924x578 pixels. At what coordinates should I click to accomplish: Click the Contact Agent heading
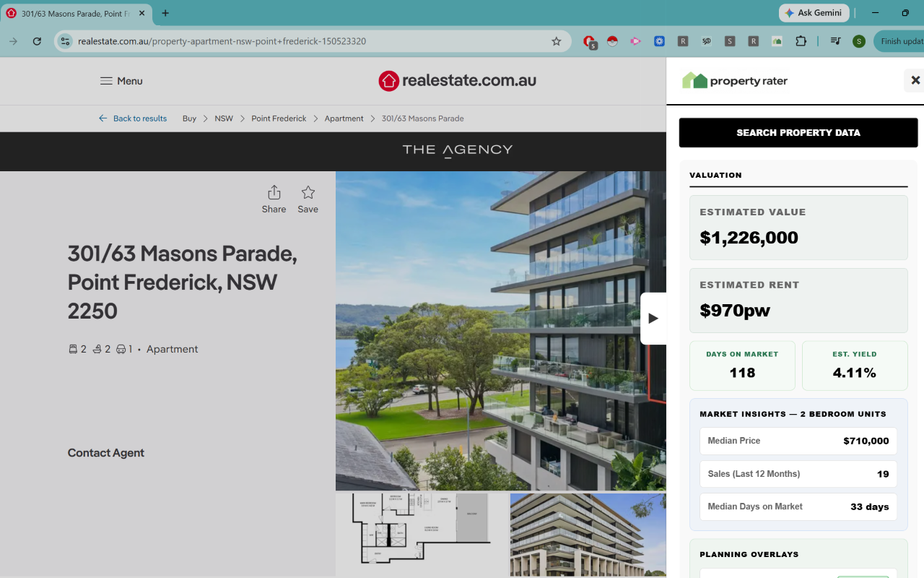pos(106,453)
